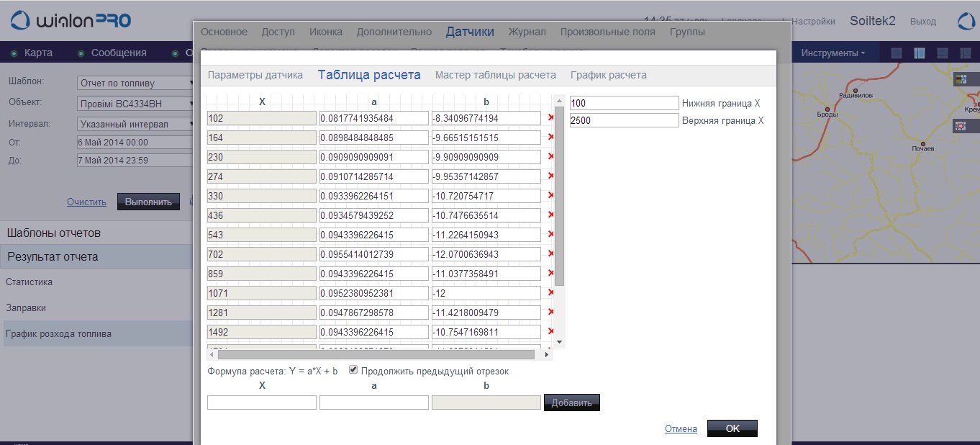Switch to the single-pane layout icon
The image size is (980, 445).
coord(896,53)
